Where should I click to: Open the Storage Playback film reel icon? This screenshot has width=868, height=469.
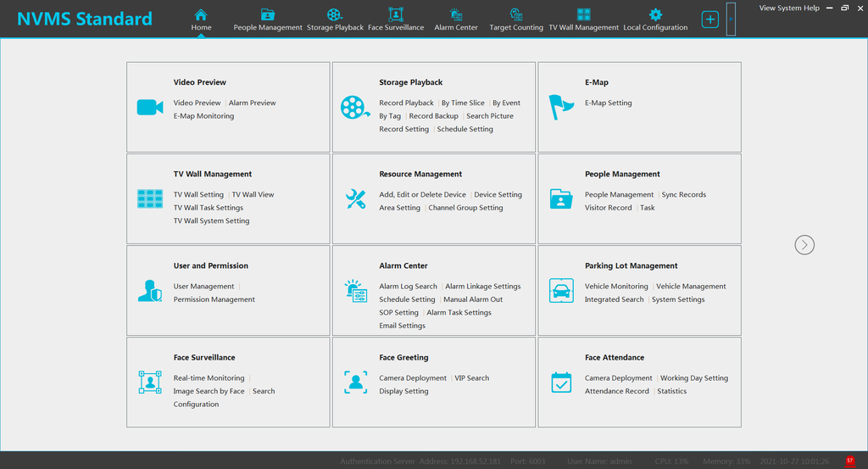coord(355,107)
